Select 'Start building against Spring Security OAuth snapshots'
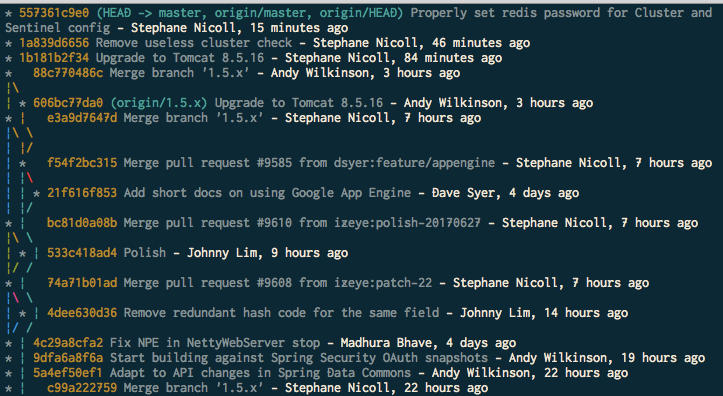Image resolution: width=723 pixels, height=396 pixels. tap(299, 358)
